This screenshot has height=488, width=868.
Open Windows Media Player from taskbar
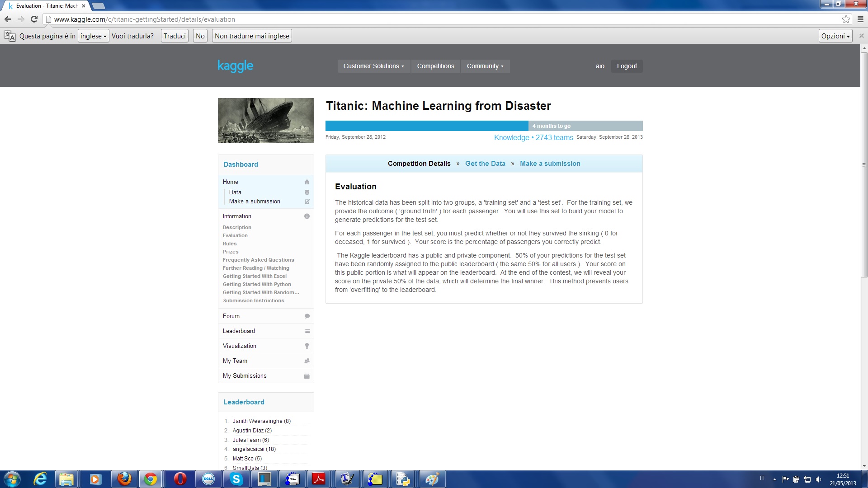point(95,479)
